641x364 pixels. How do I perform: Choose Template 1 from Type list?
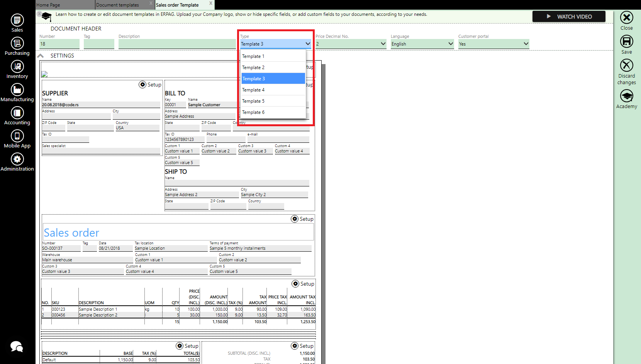[x=273, y=56]
